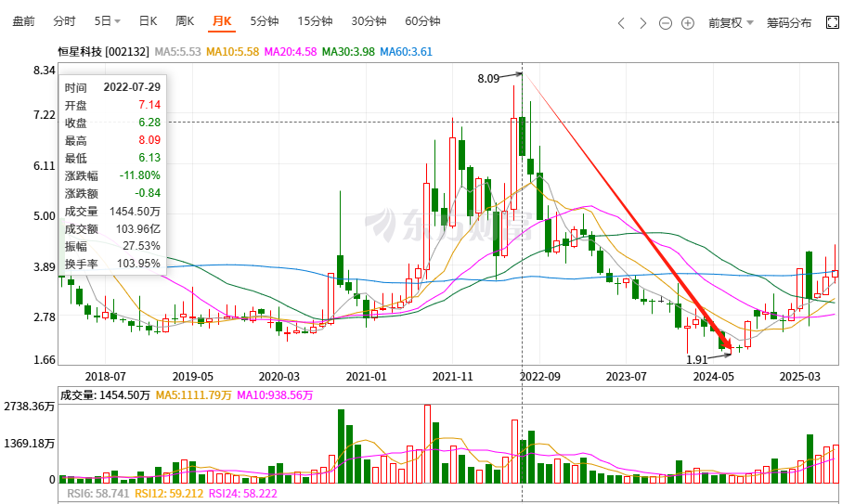Click the MA5:5.53 indicator label

click(x=177, y=51)
